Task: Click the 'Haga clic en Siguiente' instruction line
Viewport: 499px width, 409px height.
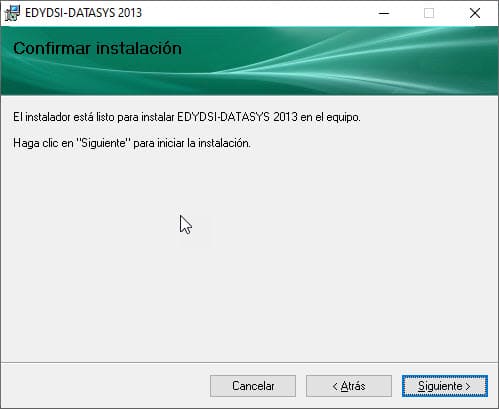Action: point(132,143)
